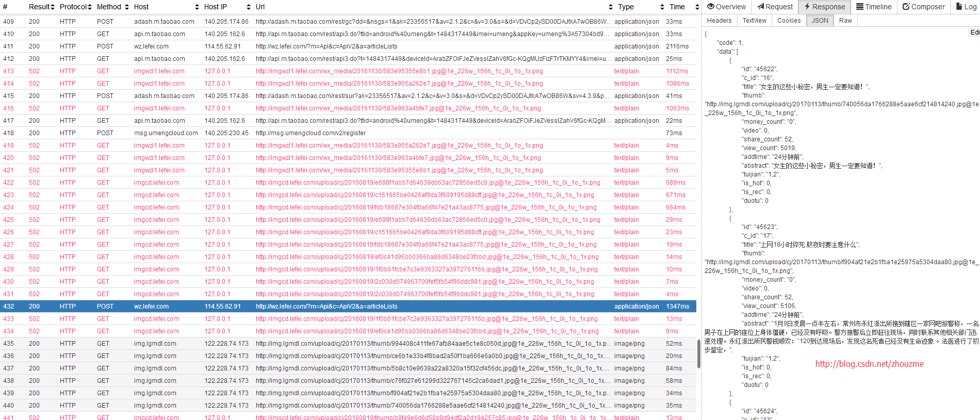Screen dimensions: 980x420
Task: Open the Composer tab with the edit icon
Action: point(923,7)
